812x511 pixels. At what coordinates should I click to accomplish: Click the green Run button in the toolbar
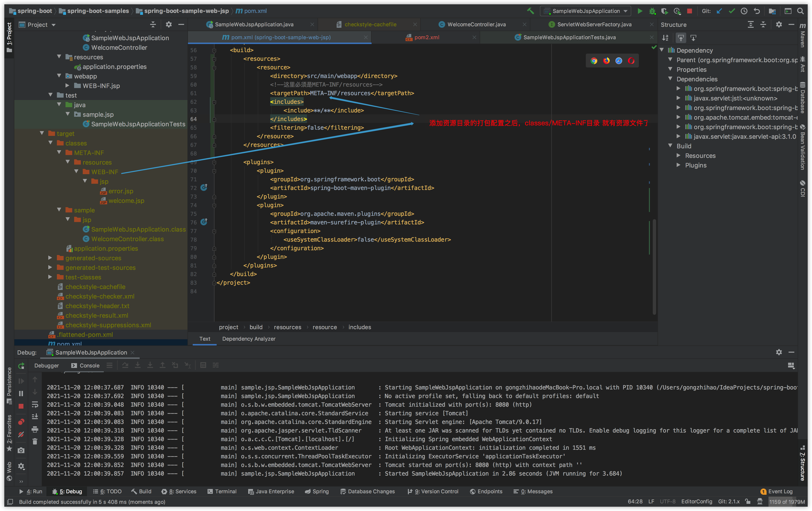(640, 11)
